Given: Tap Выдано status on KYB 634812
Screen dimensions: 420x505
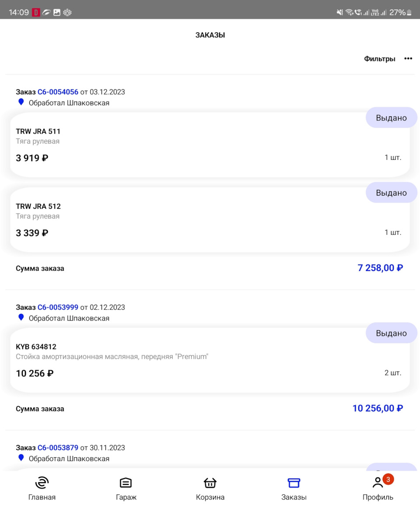Looking at the screenshot, I should coord(391,333).
